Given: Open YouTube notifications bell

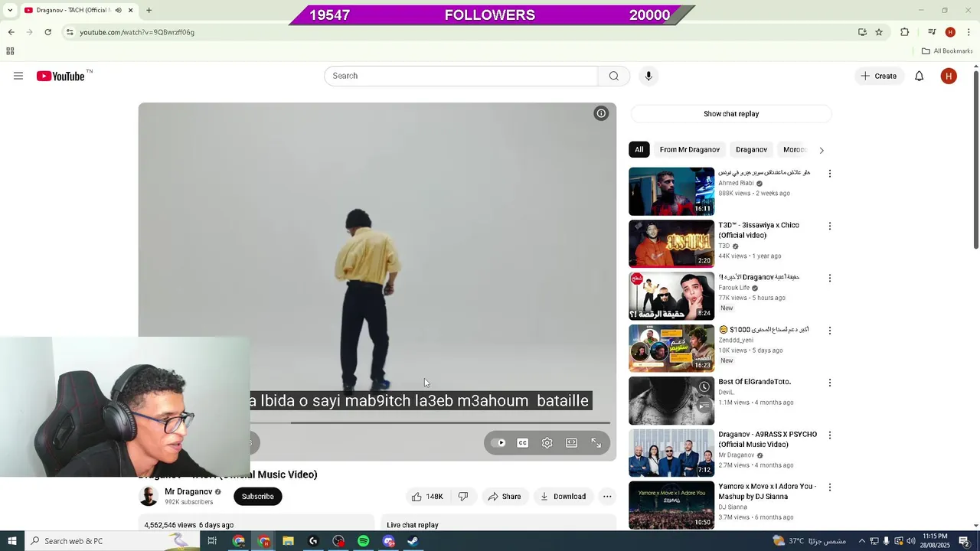Looking at the screenshot, I should [x=919, y=76].
